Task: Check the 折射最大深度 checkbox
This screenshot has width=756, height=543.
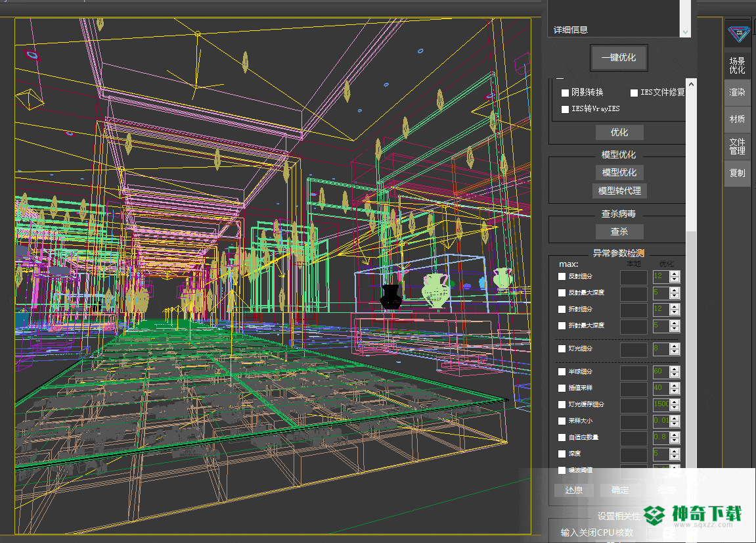Action: coord(562,326)
